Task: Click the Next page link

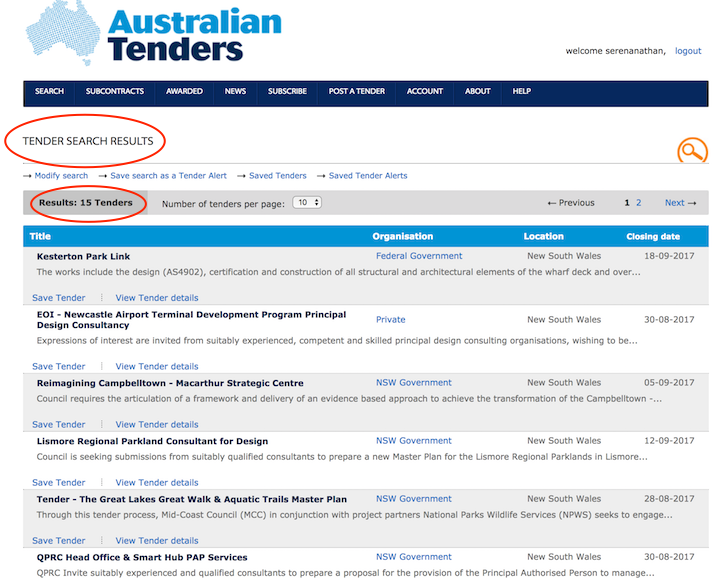Action: click(x=681, y=203)
